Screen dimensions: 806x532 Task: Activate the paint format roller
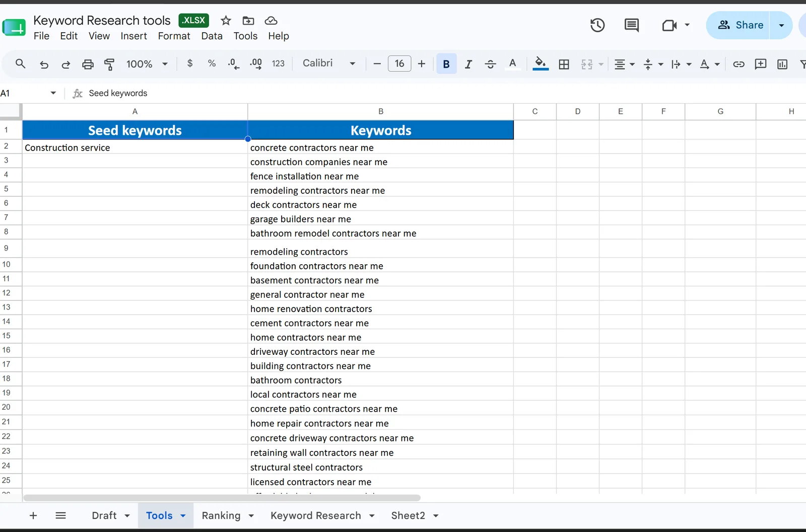click(x=109, y=64)
